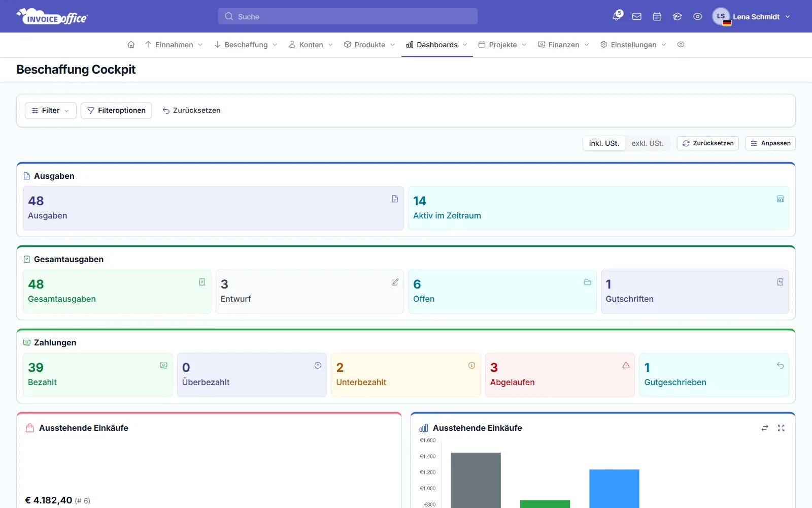Open the 48 Ausgaben card

coord(213,208)
